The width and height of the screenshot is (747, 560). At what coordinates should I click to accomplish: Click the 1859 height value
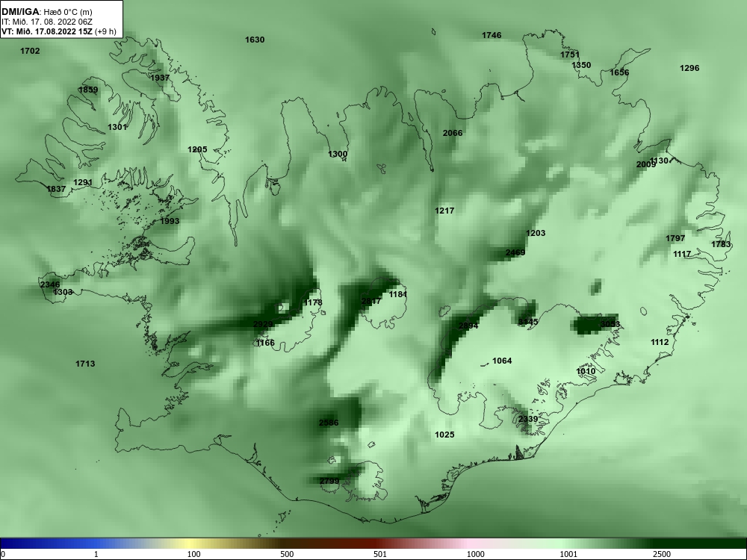click(x=88, y=90)
